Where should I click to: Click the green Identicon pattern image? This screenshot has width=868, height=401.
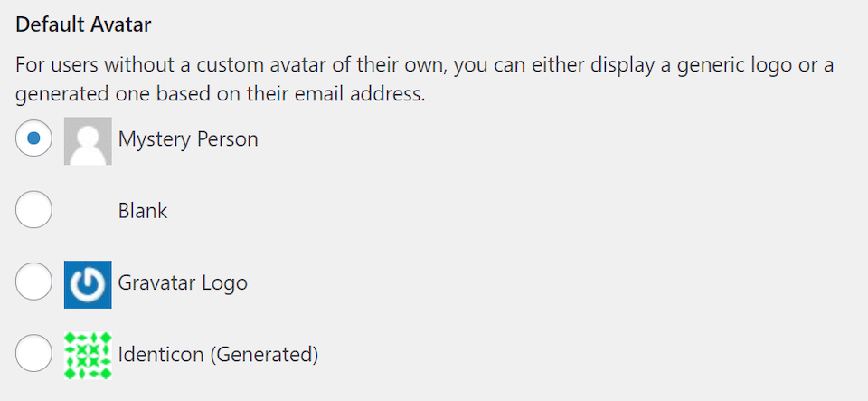(88, 355)
